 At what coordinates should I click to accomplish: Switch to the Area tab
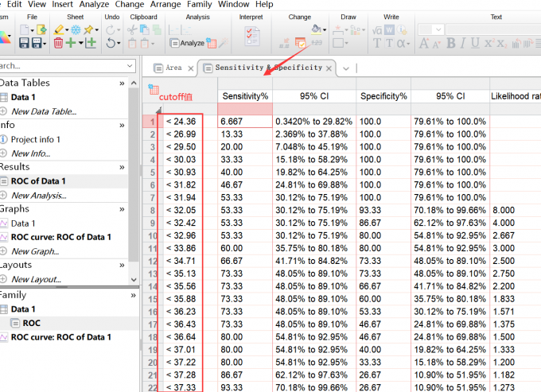tap(173, 68)
